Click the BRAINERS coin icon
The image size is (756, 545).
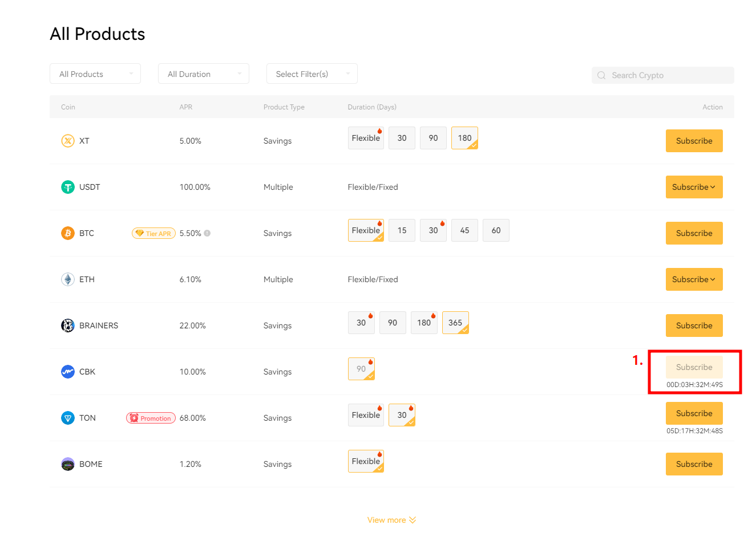coord(68,326)
